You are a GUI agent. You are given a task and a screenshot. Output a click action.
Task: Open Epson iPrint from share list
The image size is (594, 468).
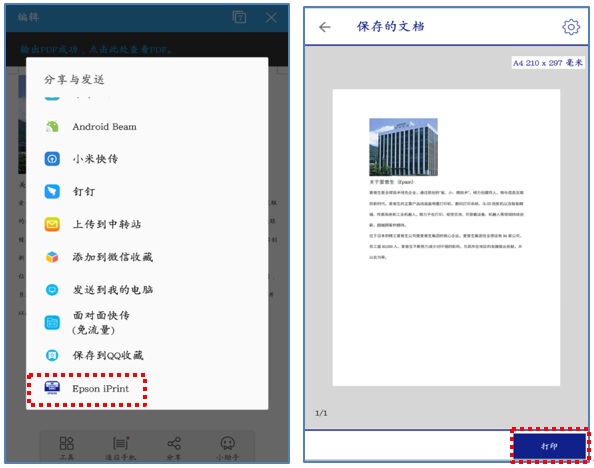87,389
